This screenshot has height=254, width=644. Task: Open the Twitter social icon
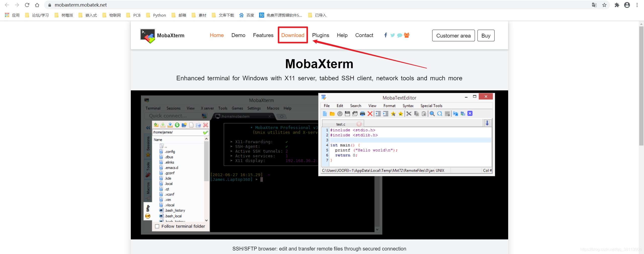(x=392, y=35)
